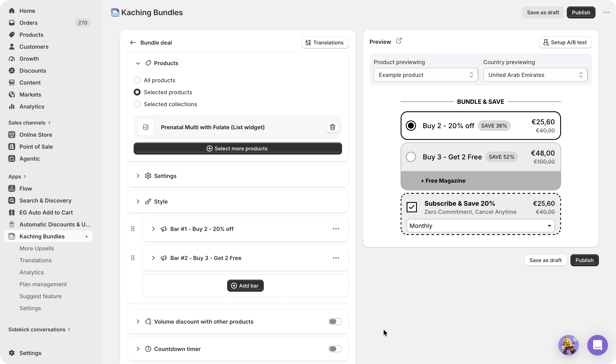Open Sidekick conversations
The width and height of the screenshot is (616, 364).
pyautogui.click(x=39, y=329)
